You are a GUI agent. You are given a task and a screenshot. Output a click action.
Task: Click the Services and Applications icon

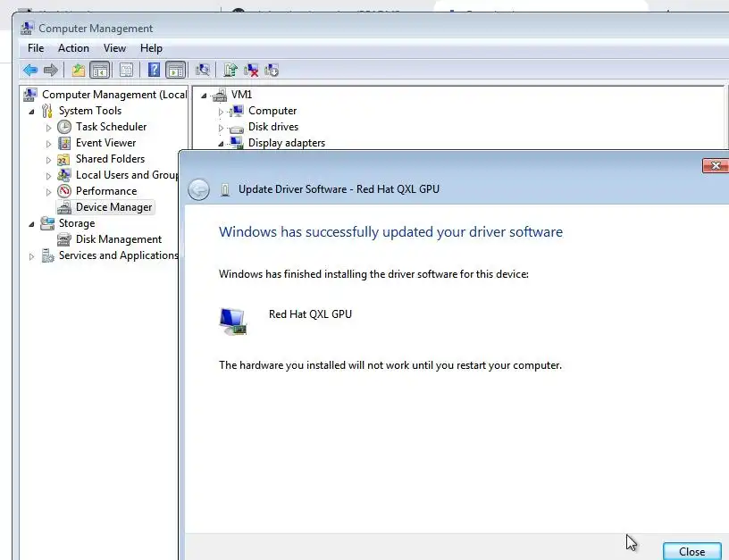(x=47, y=255)
